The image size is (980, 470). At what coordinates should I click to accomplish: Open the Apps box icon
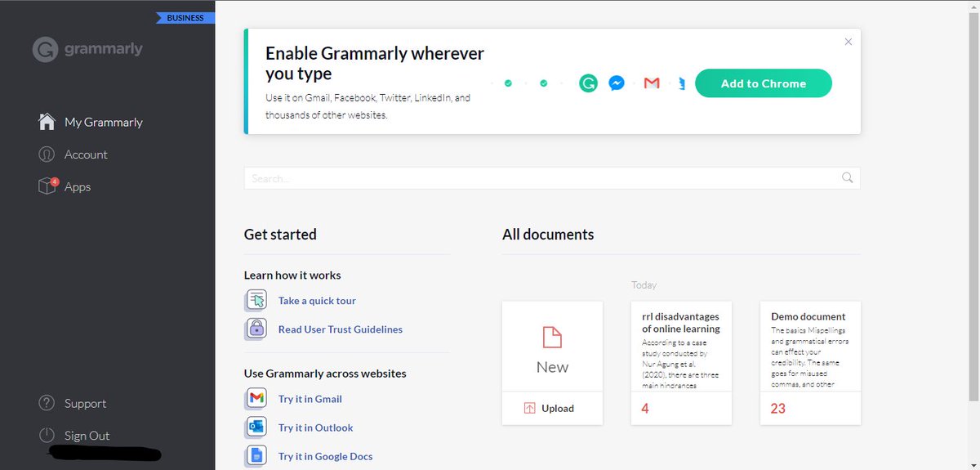pos(47,187)
